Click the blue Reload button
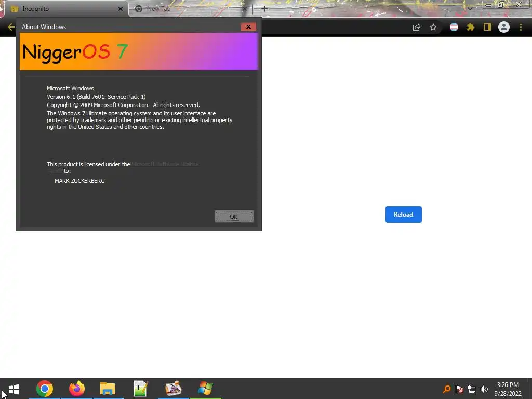Viewport: 532px width, 399px height. (x=403, y=215)
